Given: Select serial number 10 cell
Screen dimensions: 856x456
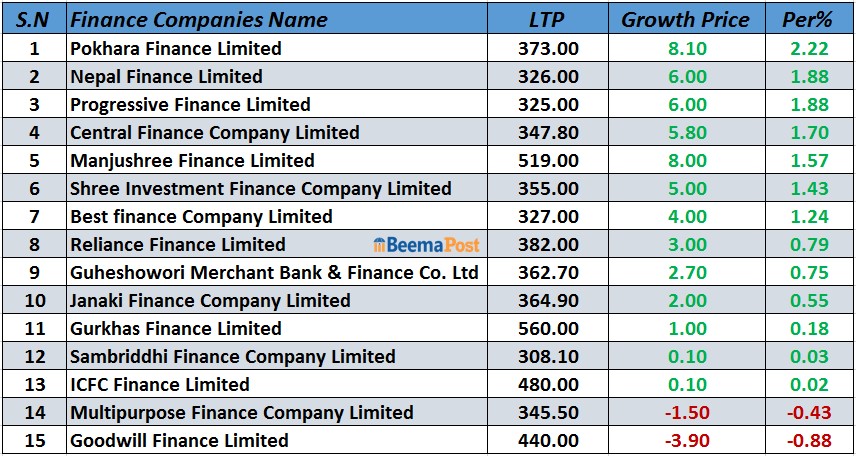Looking at the screenshot, I should coord(34,301).
